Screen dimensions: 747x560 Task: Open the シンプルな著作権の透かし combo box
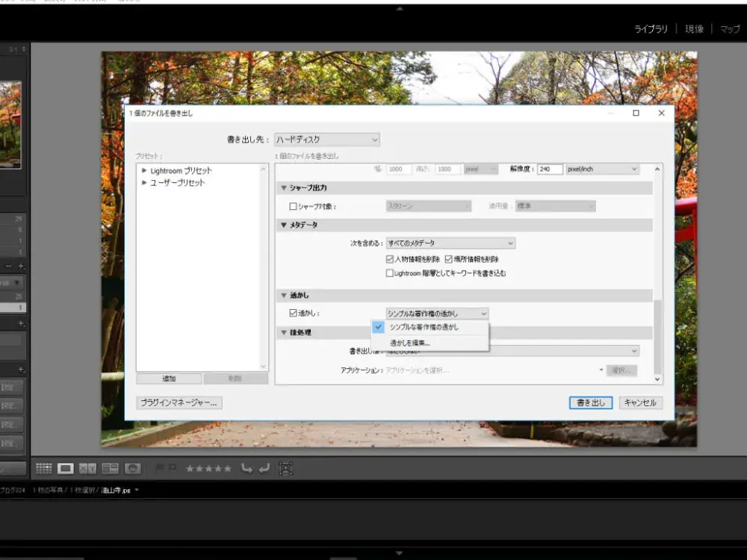click(x=437, y=314)
